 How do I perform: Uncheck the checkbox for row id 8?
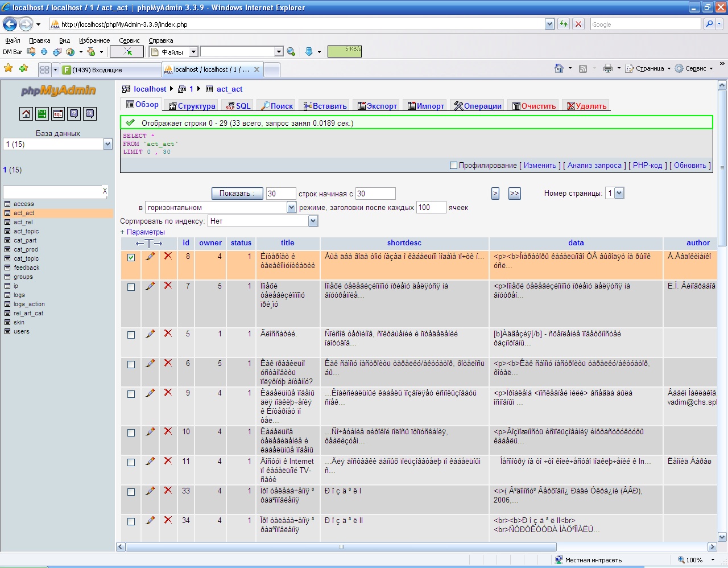[x=131, y=257]
